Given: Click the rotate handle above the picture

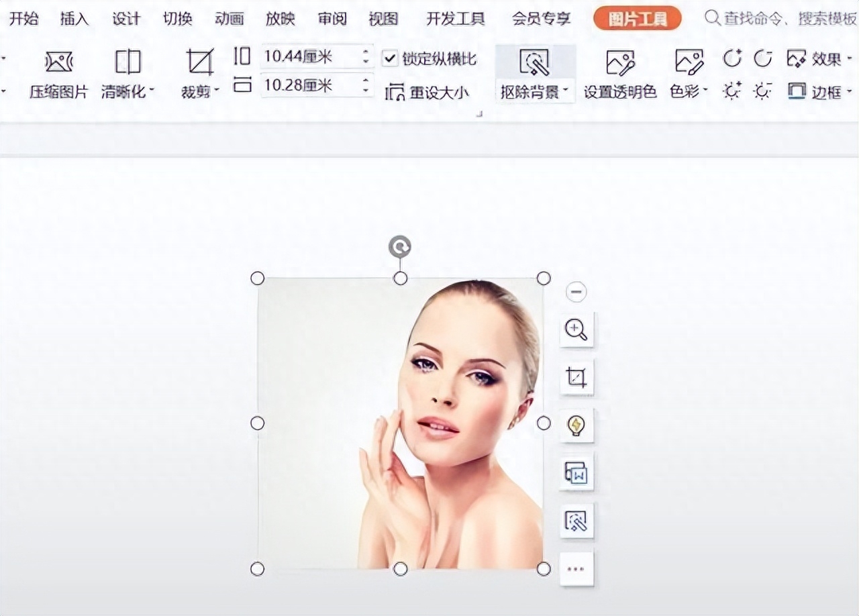Looking at the screenshot, I should tap(400, 247).
